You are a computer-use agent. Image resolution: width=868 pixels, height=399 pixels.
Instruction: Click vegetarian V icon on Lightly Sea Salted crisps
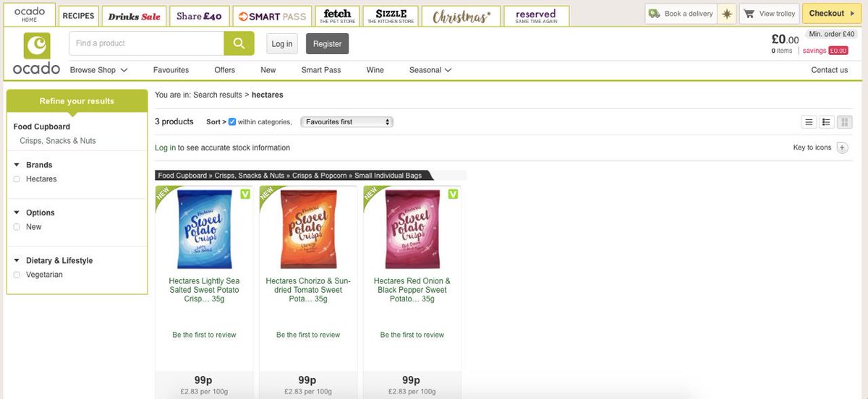click(245, 194)
